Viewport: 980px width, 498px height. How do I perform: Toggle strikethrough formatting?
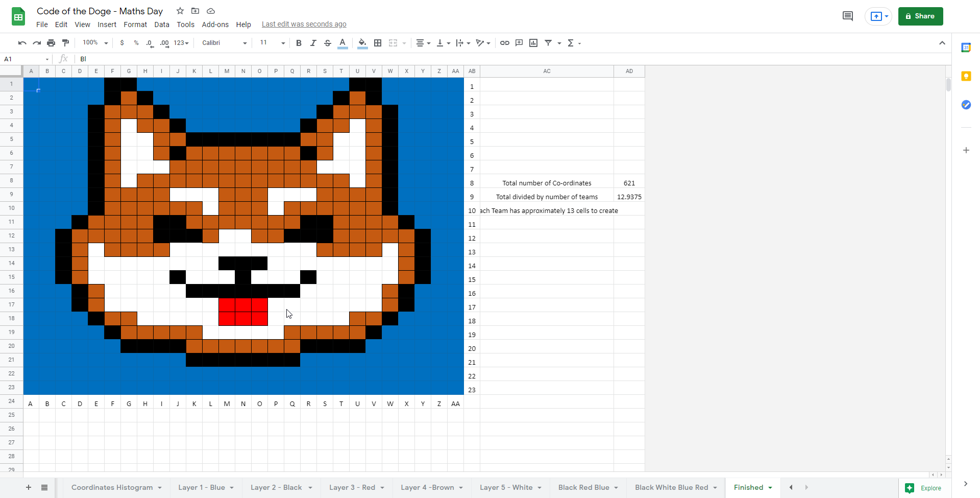[328, 43]
